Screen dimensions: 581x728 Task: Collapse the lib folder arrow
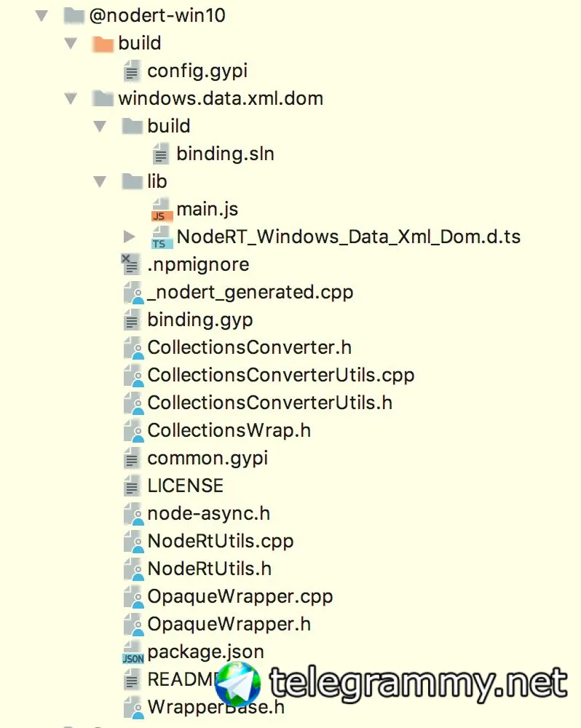[100, 181]
